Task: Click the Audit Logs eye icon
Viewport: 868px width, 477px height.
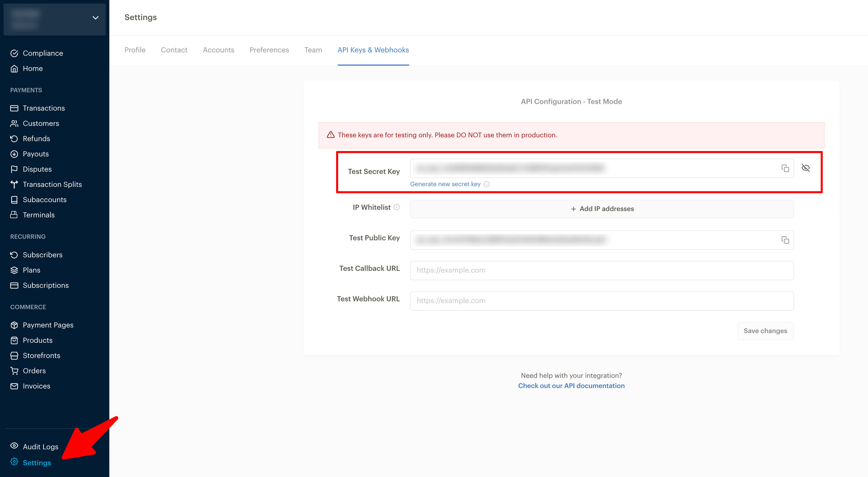Action: tap(14, 446)
